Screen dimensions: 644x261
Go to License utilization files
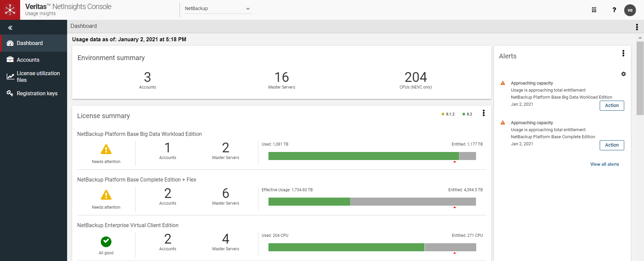point(34,76)
